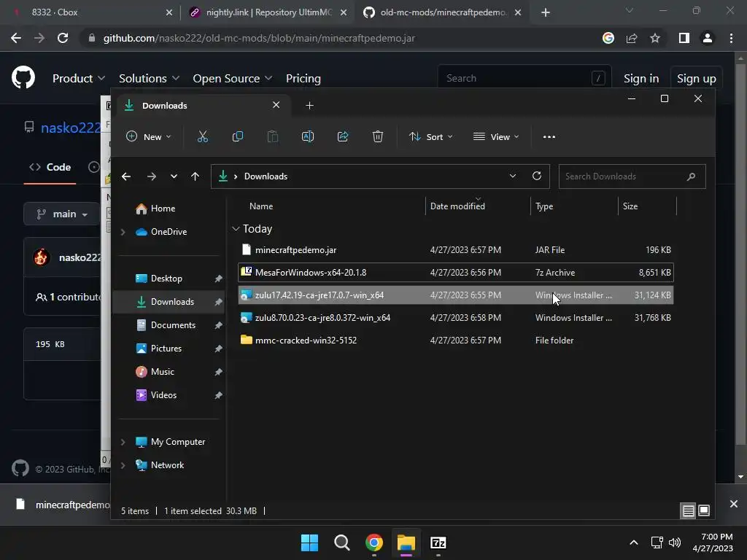Screen dimensions: 747x560
Task: Close Chrome downloads bar
Action: tap(734, 504)
